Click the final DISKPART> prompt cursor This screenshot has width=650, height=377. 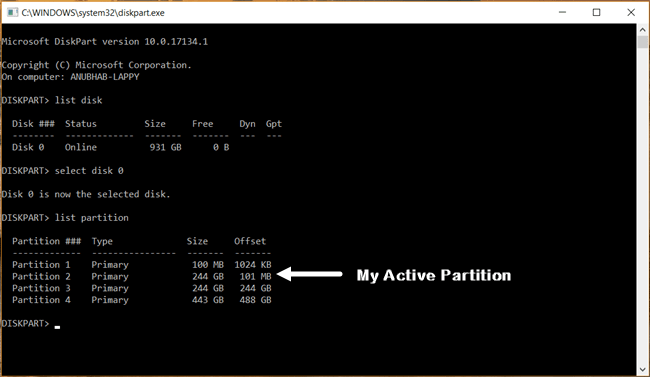(57, 327)
